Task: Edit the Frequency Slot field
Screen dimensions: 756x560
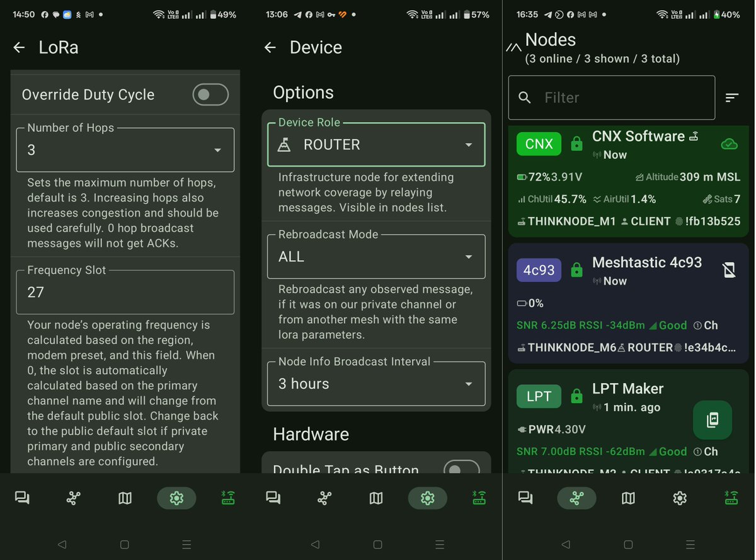Action: tap(125, 292)
